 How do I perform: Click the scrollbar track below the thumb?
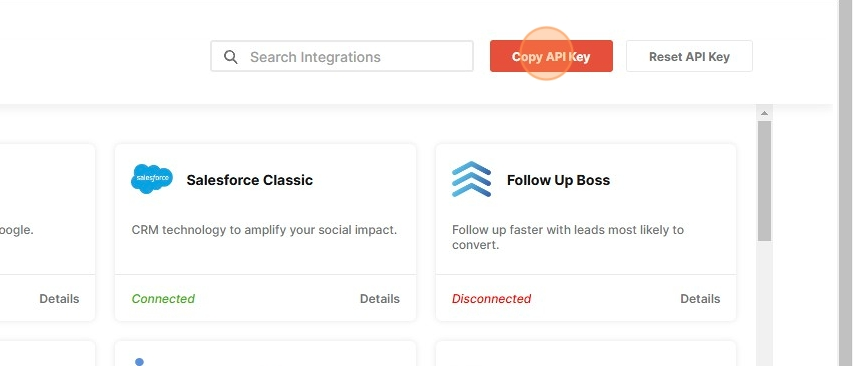[x=764, y=303]
